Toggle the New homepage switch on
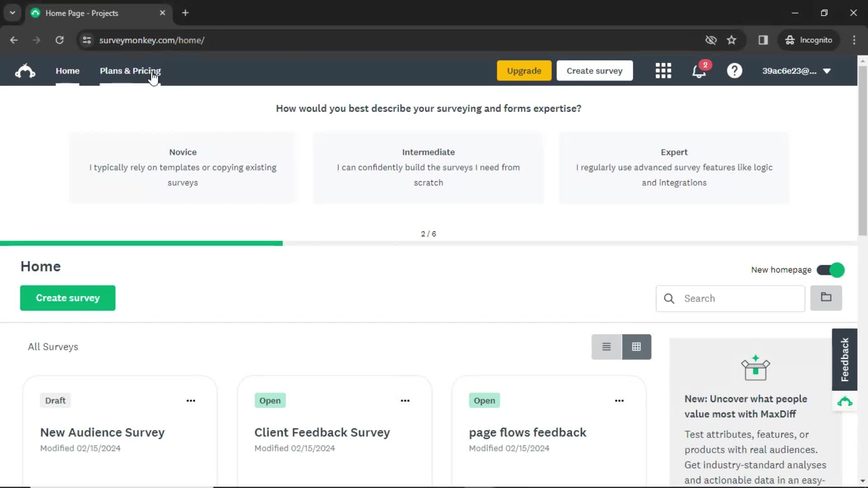 point(831,269)
